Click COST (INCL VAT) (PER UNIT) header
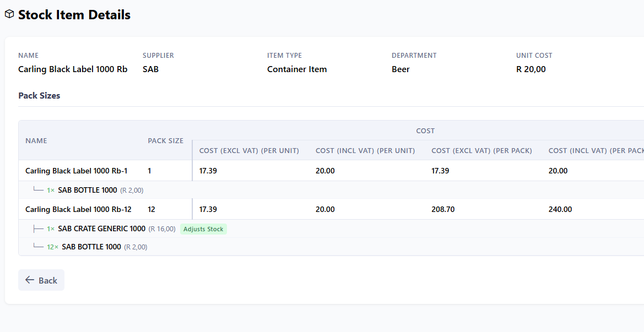 365,151
